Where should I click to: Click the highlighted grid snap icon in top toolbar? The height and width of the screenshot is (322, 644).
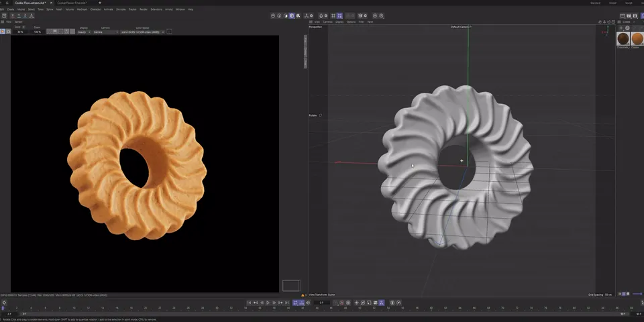[339, 15]
